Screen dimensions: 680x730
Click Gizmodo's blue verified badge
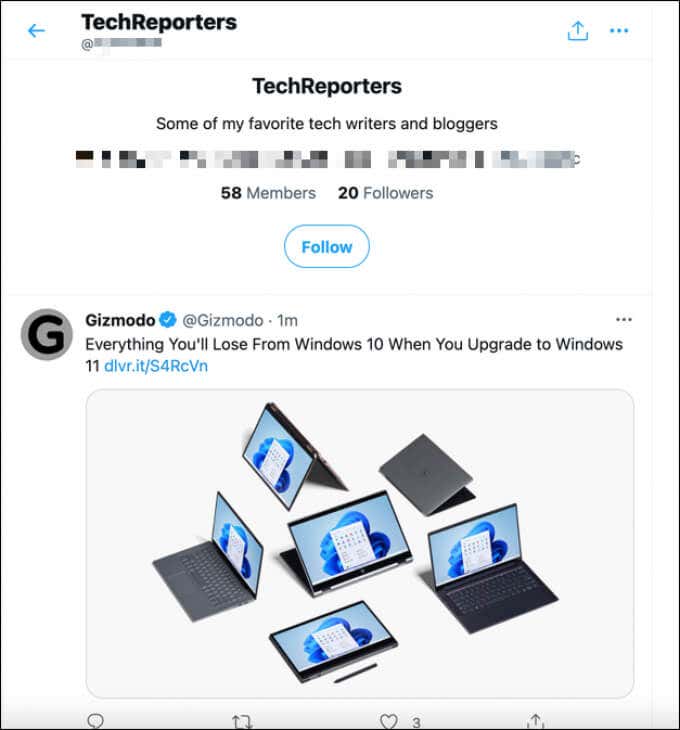168,320
